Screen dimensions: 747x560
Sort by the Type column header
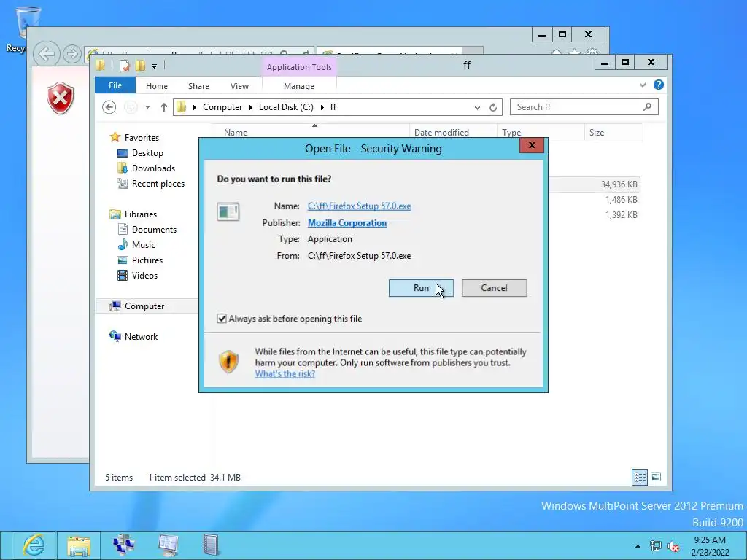coord(541,133)
